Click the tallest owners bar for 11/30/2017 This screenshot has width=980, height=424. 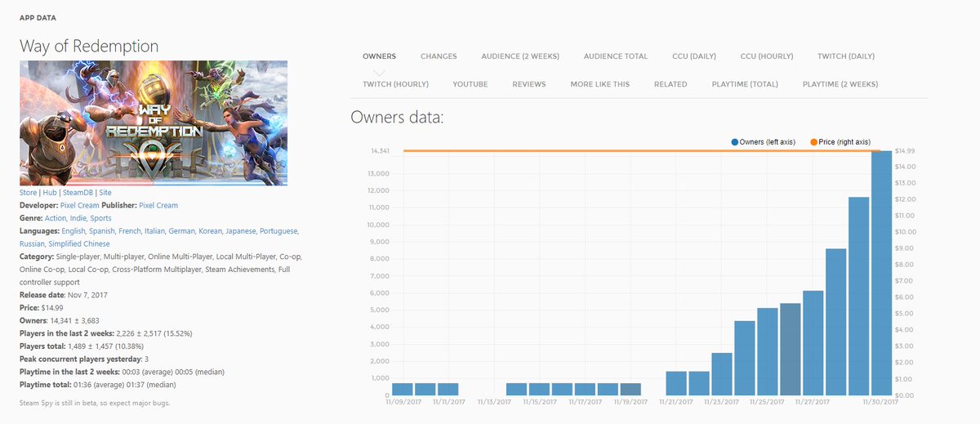coord(881,273)
